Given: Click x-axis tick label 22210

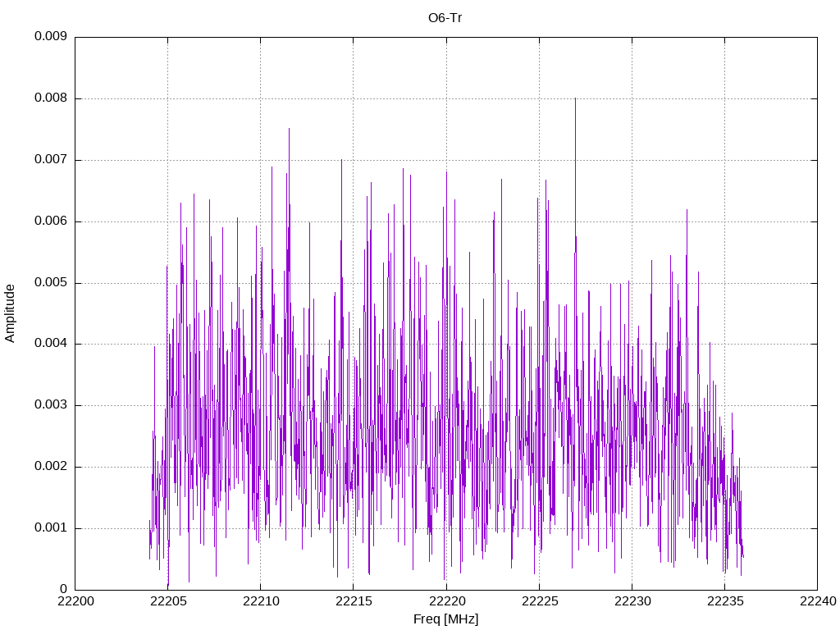Looking at the screenshot, I should [x=261, y=601].
